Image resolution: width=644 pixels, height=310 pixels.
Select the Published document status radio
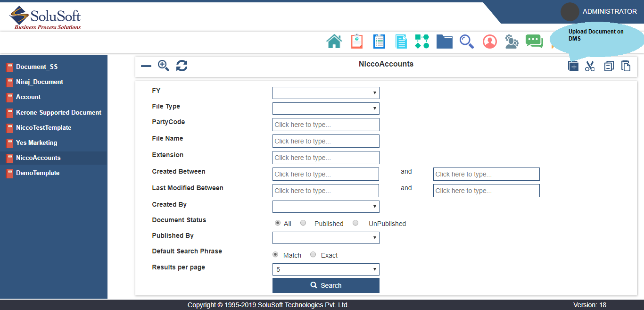click(x=303, y=223)
